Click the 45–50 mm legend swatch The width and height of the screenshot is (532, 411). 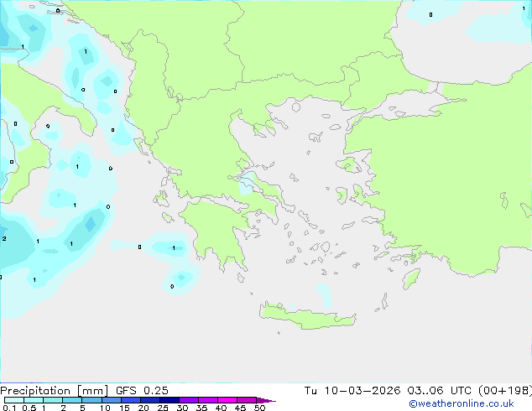[247, 400]
